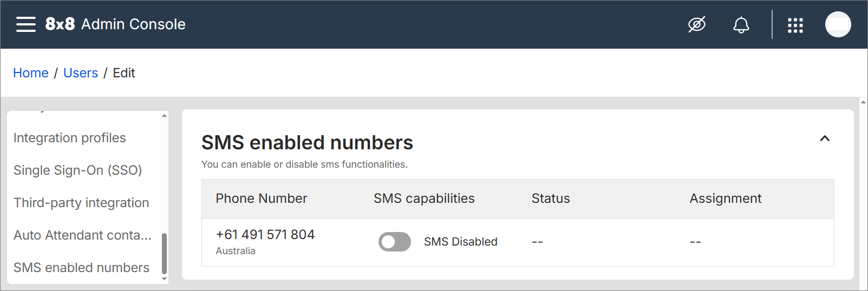Open the notifications bell
The height and width of the screenshot is (291, 868).
(741, 25)
